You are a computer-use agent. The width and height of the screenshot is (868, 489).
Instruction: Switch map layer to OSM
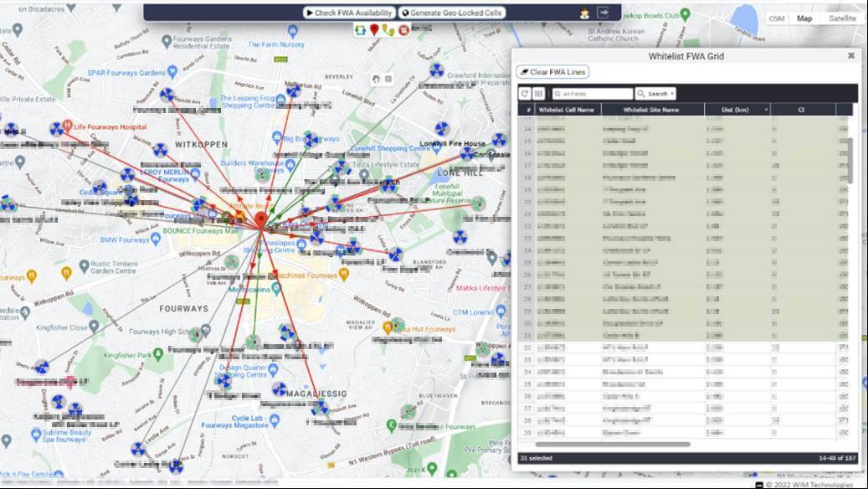[777, 18]
